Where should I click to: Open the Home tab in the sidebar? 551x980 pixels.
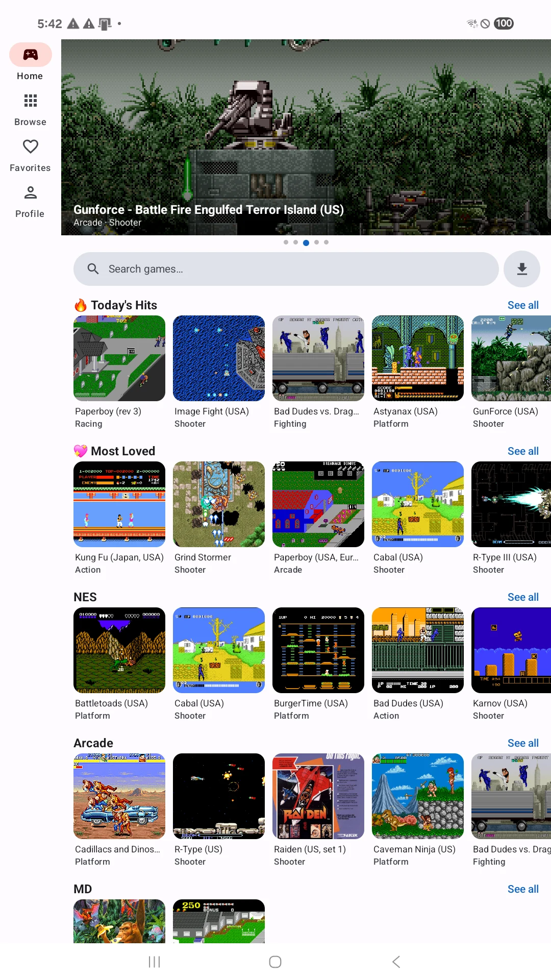[x=30, y=62]
